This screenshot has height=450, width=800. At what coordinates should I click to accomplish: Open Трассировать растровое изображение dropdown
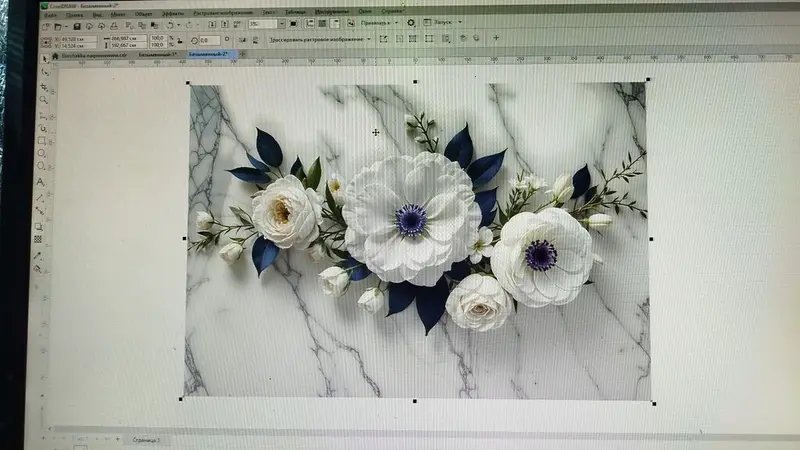coord(320,39)
